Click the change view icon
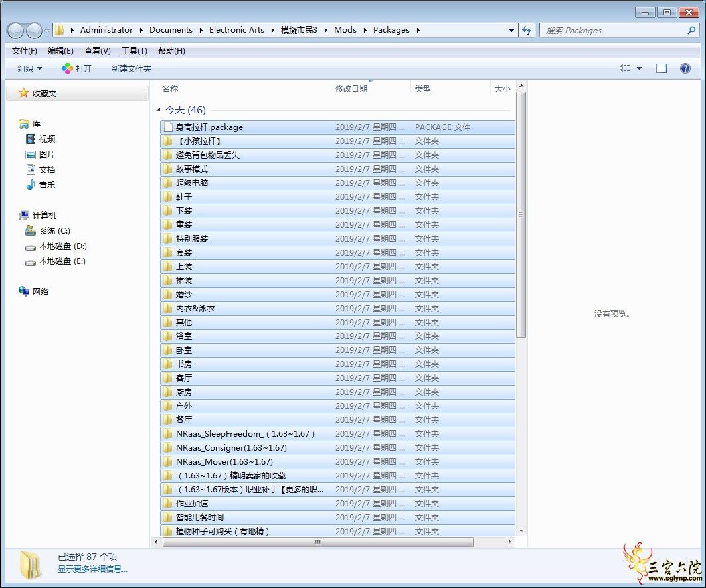The image size is (706, 588). (x=624, y=68)
